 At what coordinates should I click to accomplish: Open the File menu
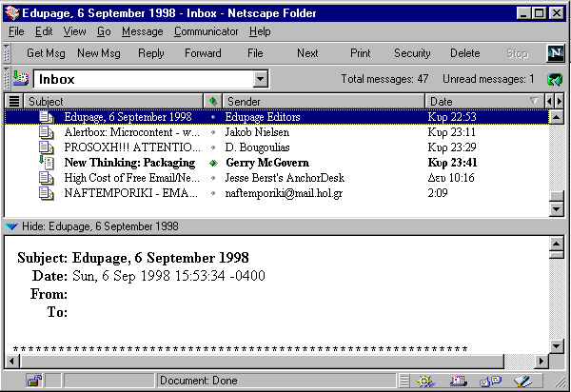click(x=16, y=31)
